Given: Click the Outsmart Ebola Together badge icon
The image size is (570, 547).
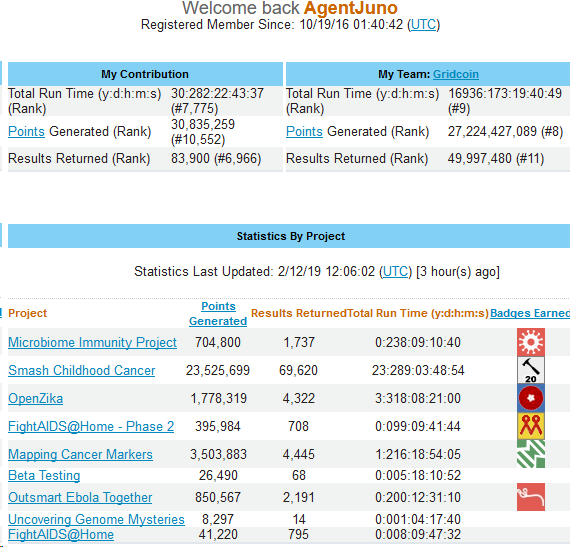Looking at the screenshot, I should click(x=531, y=497).
